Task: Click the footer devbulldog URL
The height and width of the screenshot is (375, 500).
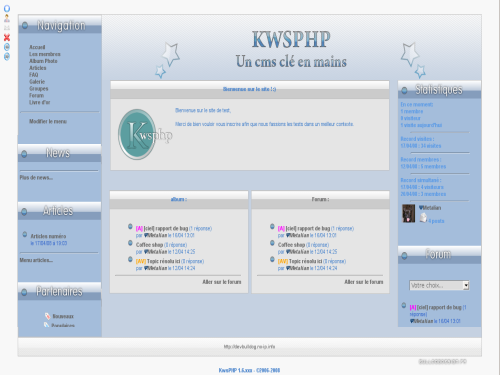Action: click(x=249, y=347)
